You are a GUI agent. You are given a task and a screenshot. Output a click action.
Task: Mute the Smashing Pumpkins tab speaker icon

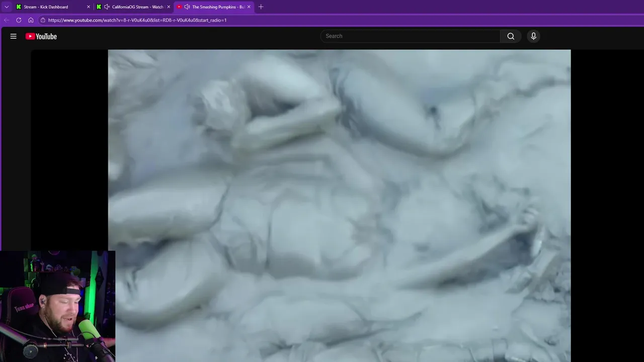[187, 7]
